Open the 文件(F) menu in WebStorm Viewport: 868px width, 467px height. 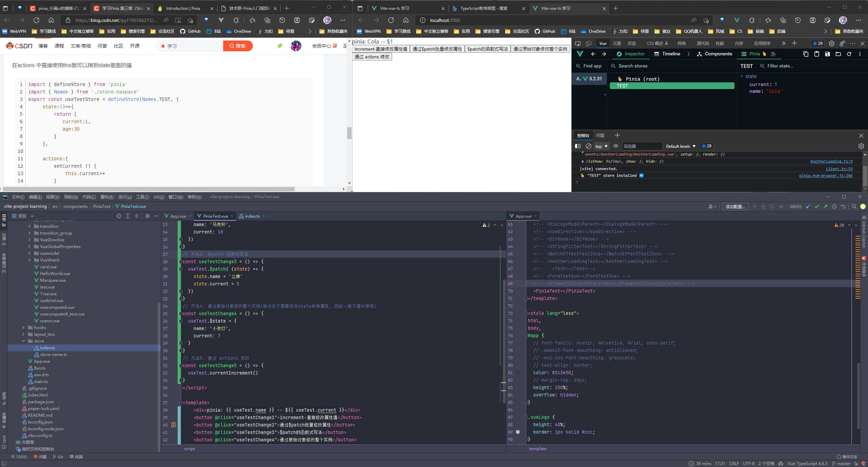pyautogui.click(x=18, y=197)
